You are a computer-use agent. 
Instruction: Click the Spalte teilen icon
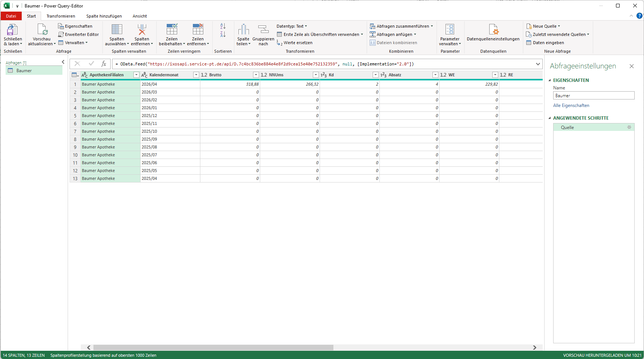(243, 30)
